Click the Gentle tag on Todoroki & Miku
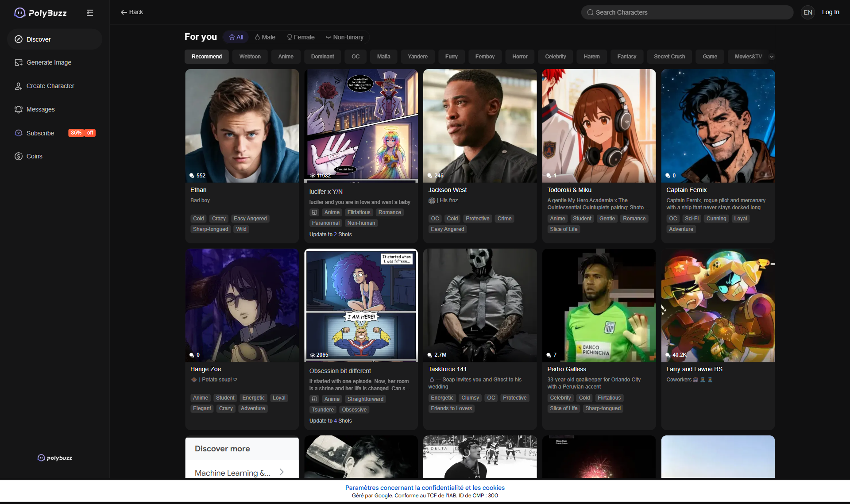The height and width of the screenshot is (504, 850). (607, 219)
